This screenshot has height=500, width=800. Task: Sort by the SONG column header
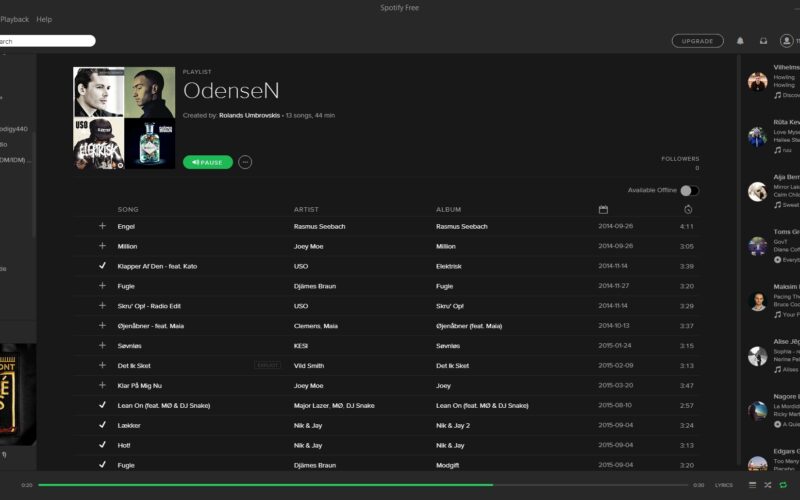click(x=128, y=210)
